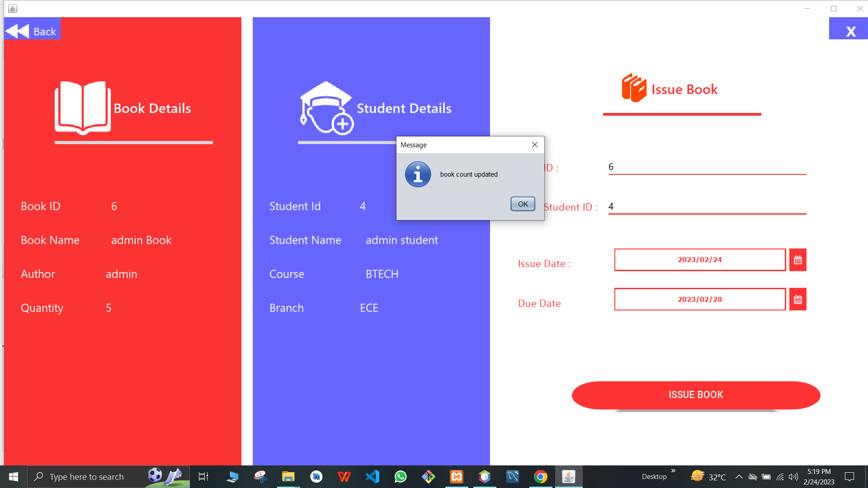Click the Java icon in window title bar
Screen dimensions: 868x488
click(13, 8)
